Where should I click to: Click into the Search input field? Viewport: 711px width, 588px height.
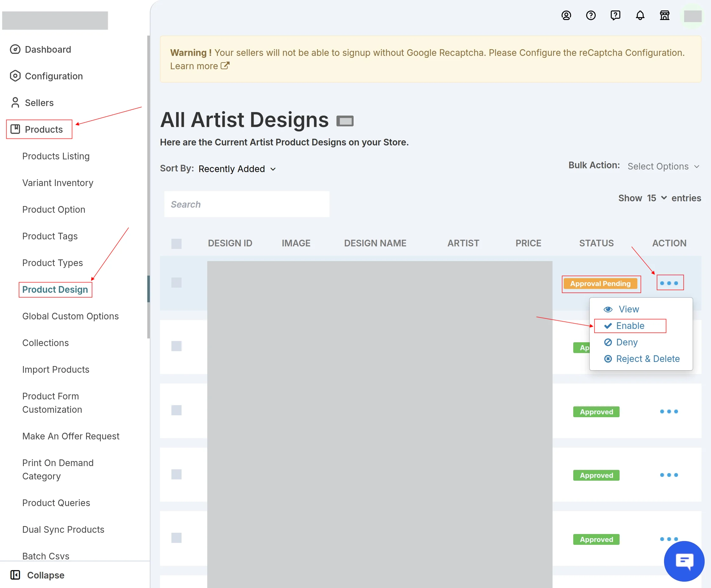247,204
